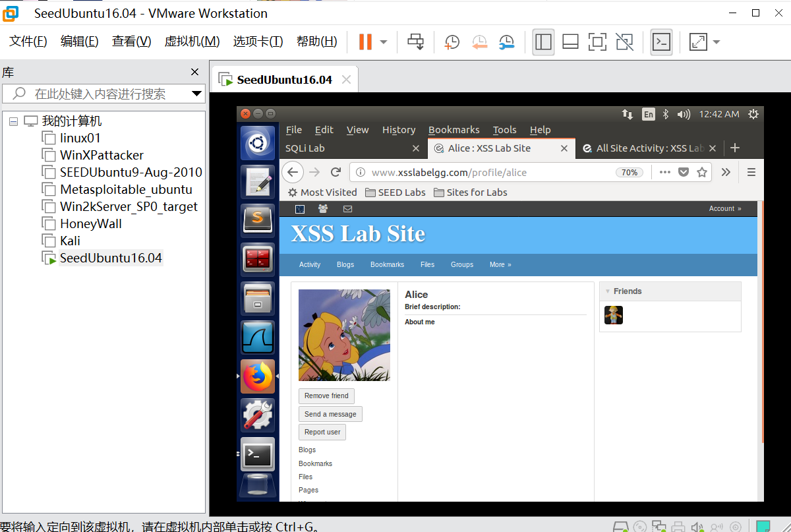The image size is (791, 532).
Task: Open the Account menu on XSS site
Action: [x=725, y=208]
